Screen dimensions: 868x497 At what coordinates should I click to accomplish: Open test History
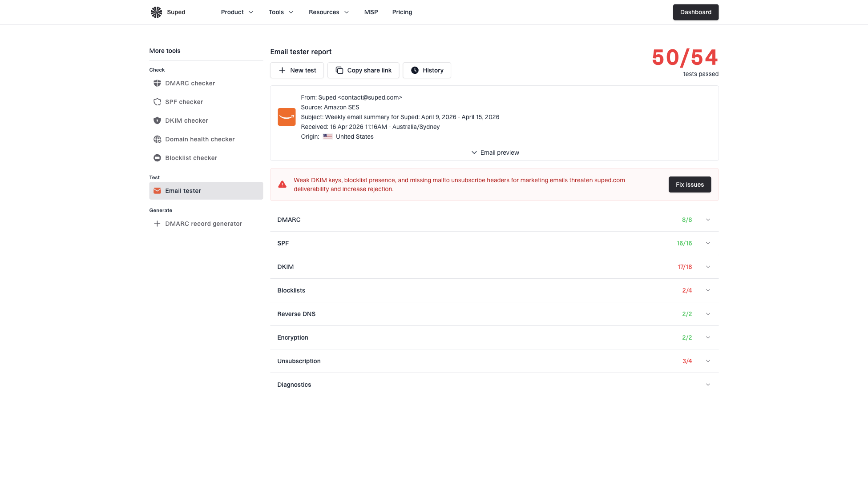[427, 70]
